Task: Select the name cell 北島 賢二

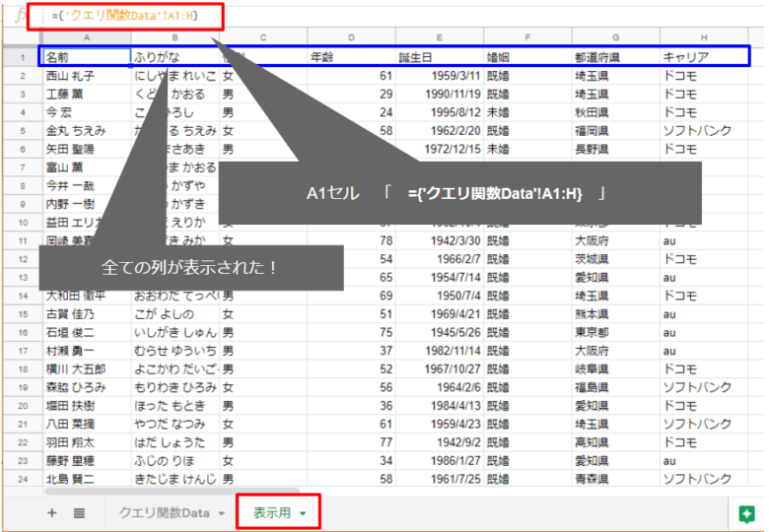Action: 87,479
